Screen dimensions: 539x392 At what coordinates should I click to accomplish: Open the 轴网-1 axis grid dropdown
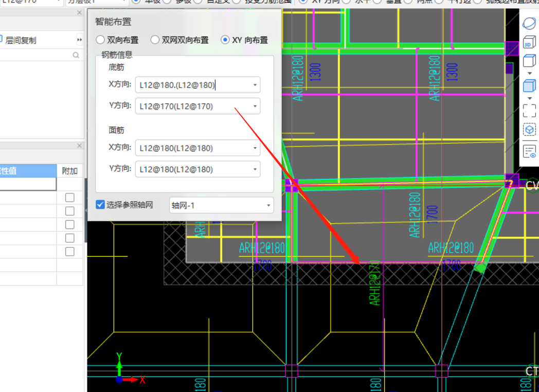point(221,205)
